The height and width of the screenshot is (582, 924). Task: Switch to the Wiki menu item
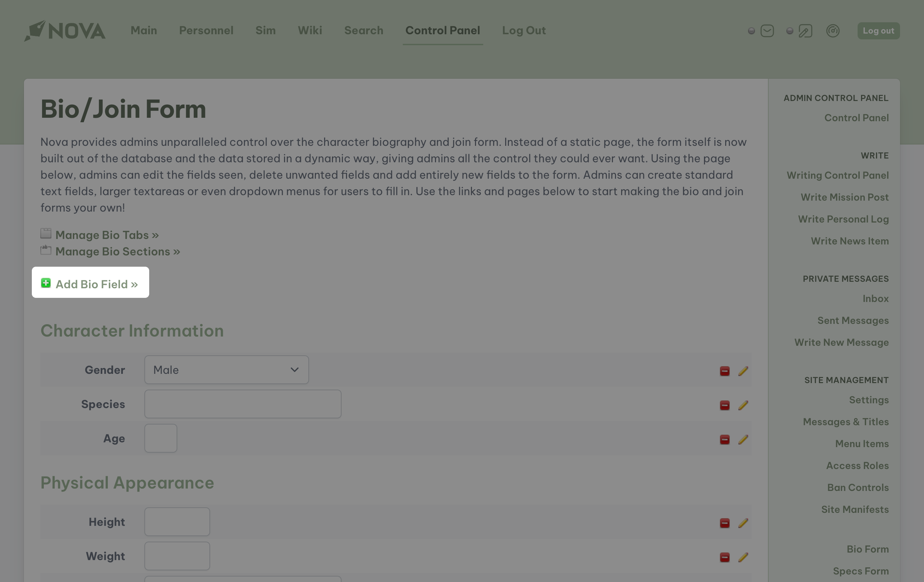(x=310, y=30)
